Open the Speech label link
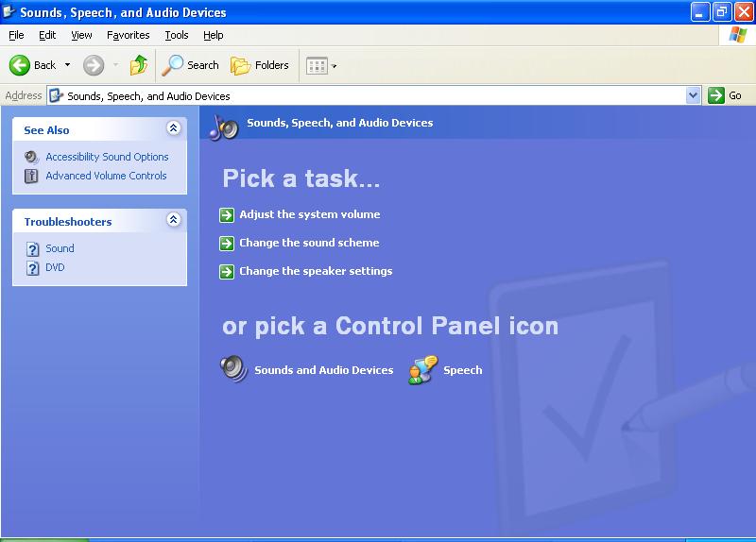The image size is (756, 542). (x=463, y=370)
